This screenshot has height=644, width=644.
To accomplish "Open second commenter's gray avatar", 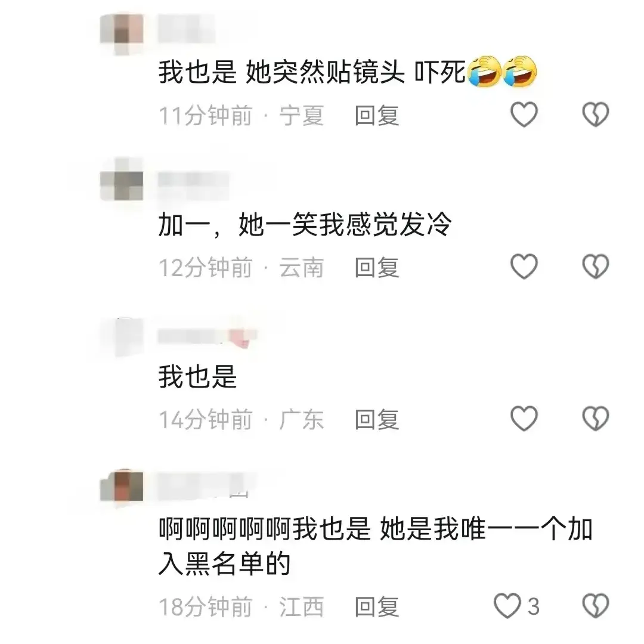I will pos(122,183).
